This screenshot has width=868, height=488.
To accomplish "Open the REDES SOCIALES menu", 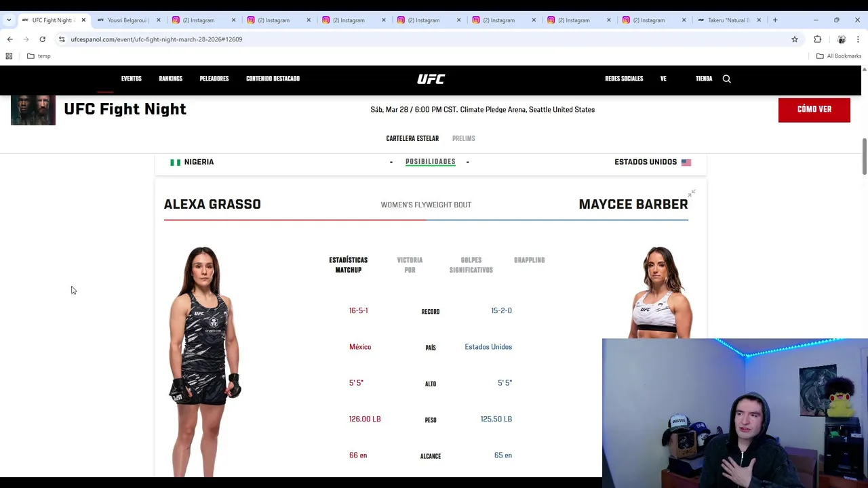I will (624, 79).
